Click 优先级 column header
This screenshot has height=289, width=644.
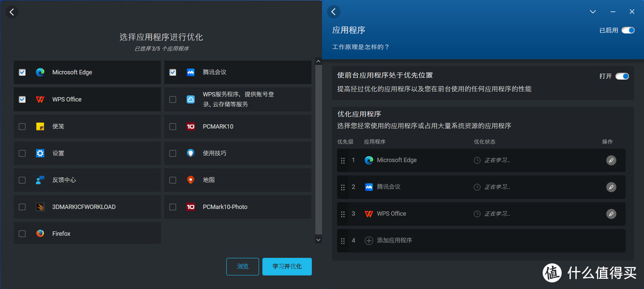pyautogui.click(x=345, y=142)
